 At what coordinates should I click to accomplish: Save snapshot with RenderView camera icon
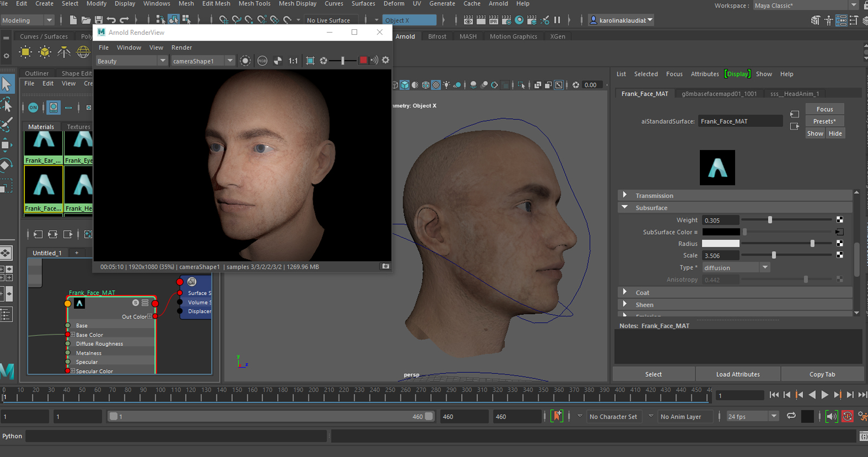pyautogui.click(x=386, y=266)
